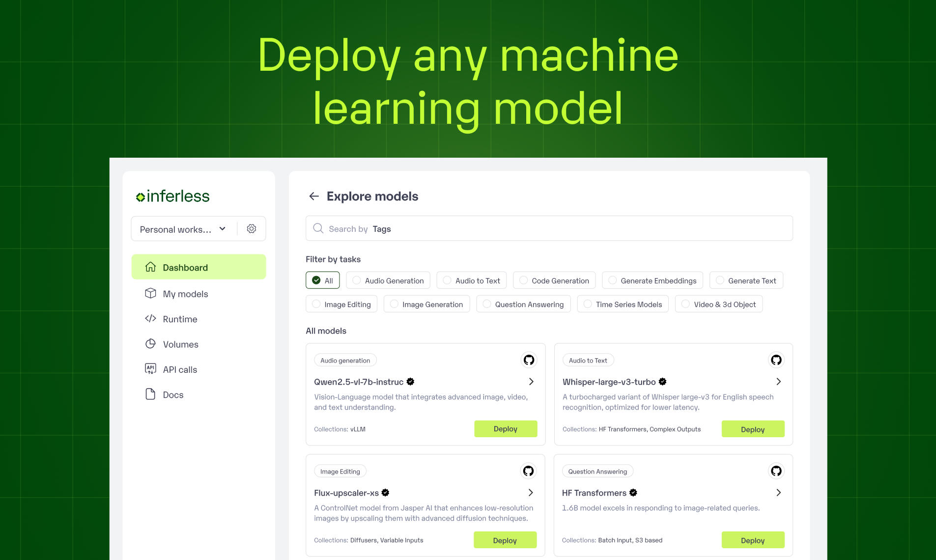Select the Question Answering filter

pyautogui.click(x=523, y=304)
